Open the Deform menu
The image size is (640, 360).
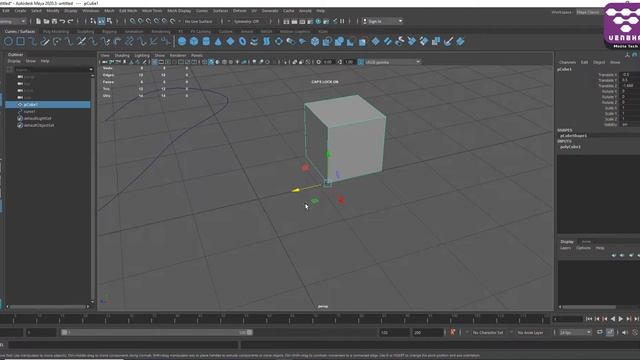240,11
